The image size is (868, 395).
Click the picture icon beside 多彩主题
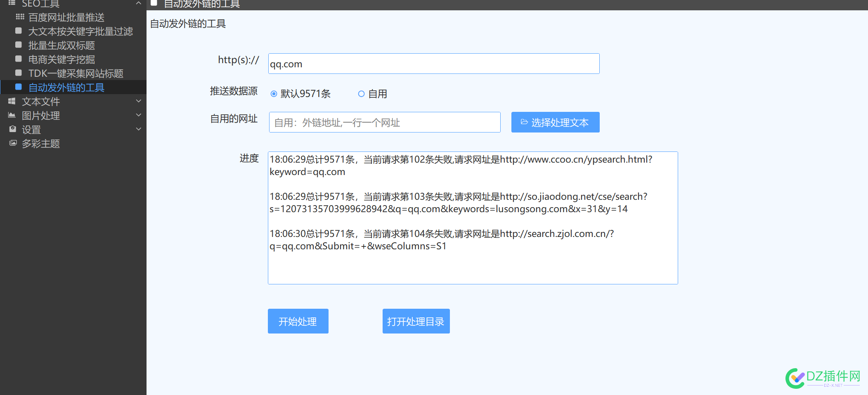13,143
